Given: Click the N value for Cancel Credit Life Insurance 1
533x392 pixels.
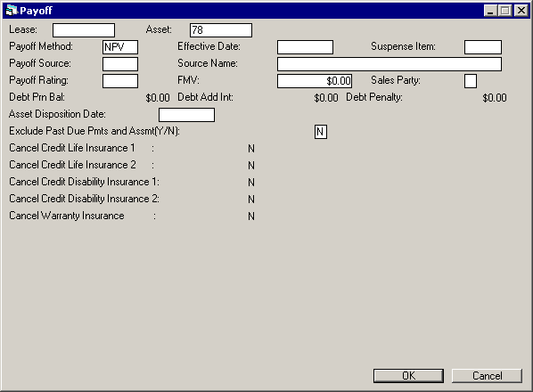Looking at the screenshot, I should [x=251, y=149].
